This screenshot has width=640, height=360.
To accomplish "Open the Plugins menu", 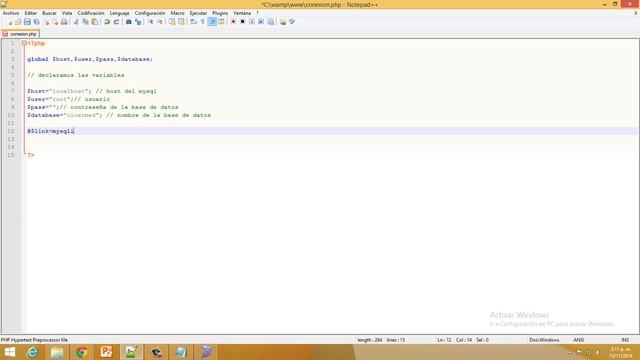I will (220, 13).
